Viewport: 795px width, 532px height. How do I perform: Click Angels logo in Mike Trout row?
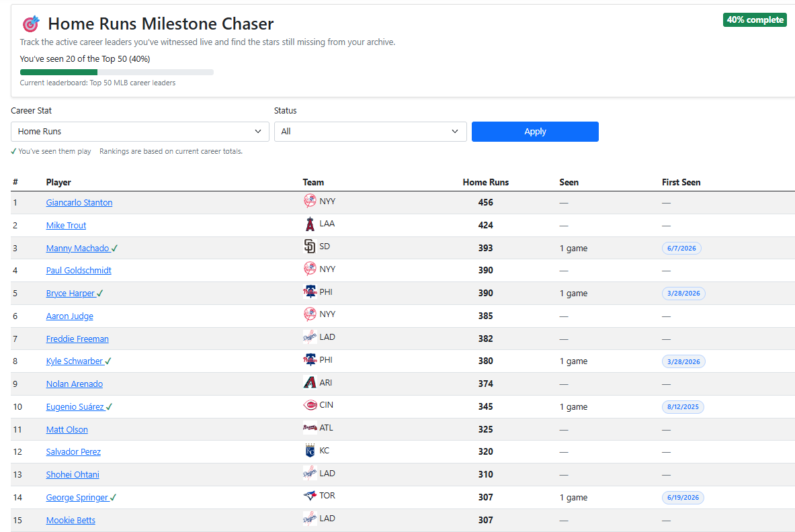point(310,224)
